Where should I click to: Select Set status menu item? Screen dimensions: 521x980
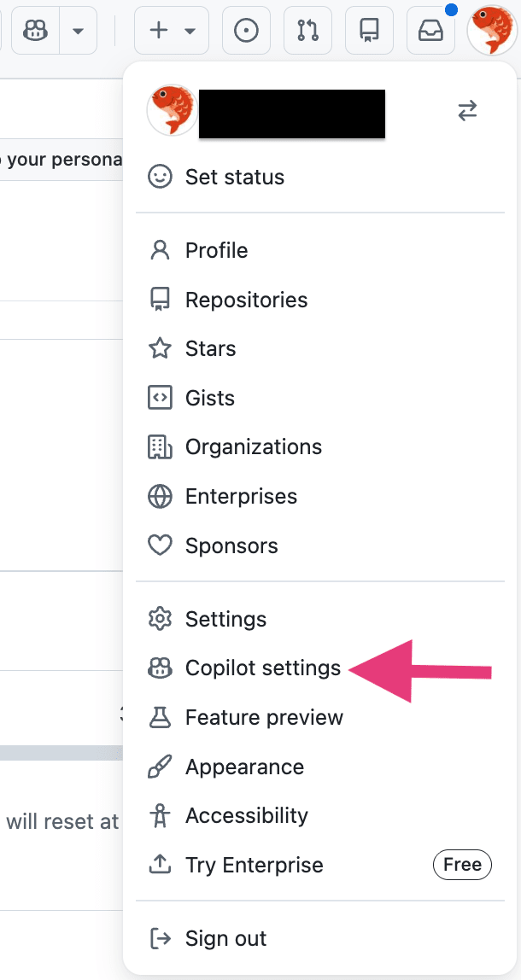pyautogui.click(x=235, y=177)
